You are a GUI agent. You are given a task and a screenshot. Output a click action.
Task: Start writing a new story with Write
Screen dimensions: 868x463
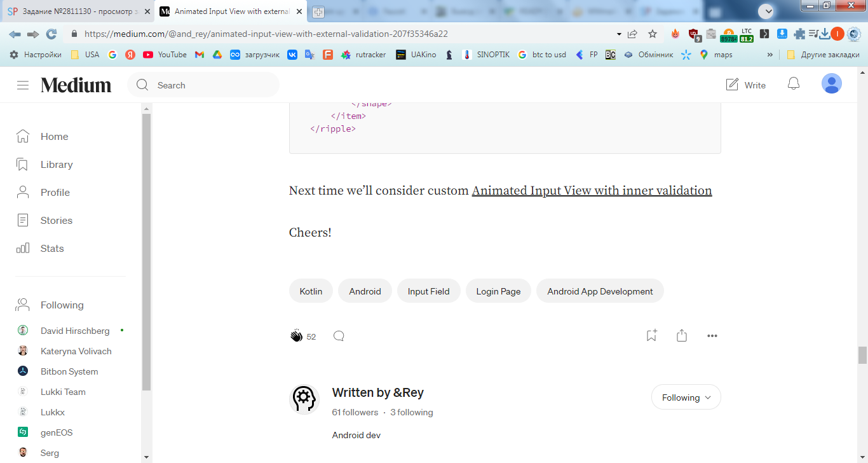point(746,85)
